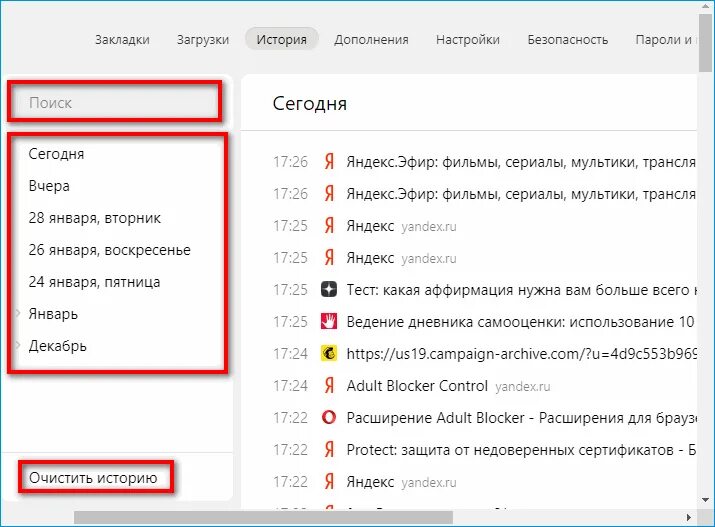Click the Zen star icon beside Тест entry
The image size is (715, 527).
pos(329,289)
